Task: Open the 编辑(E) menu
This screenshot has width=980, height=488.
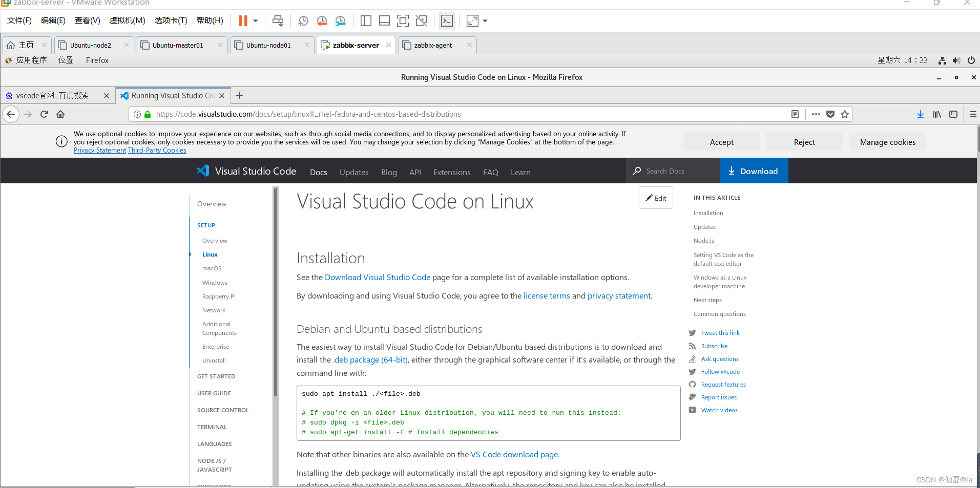Action: pos(53,20)
